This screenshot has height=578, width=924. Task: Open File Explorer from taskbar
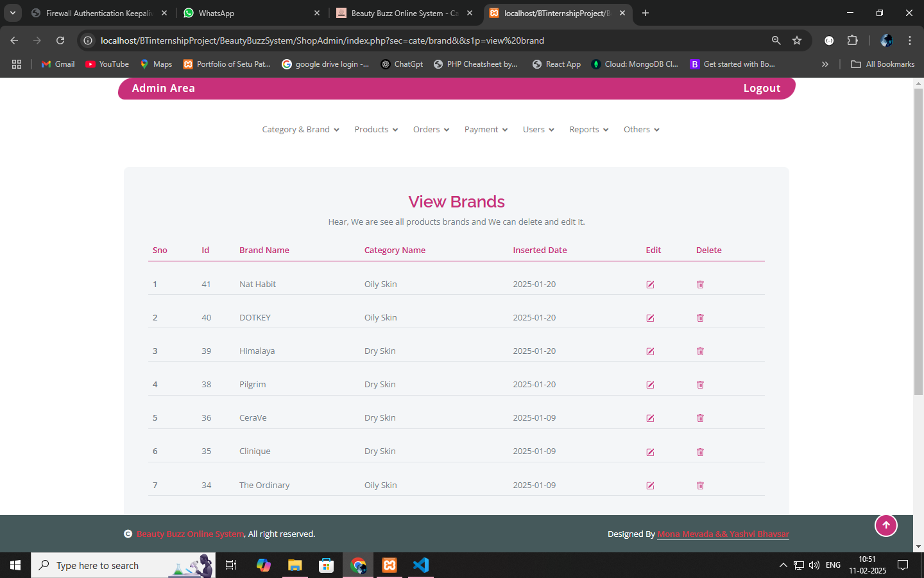pos(295,565)
